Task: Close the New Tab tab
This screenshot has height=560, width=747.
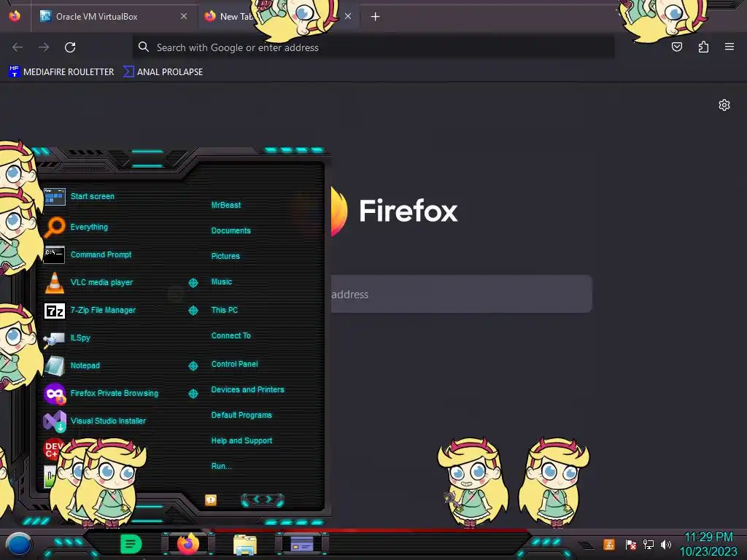Action: pyautogui.click(x=348, y=16)
